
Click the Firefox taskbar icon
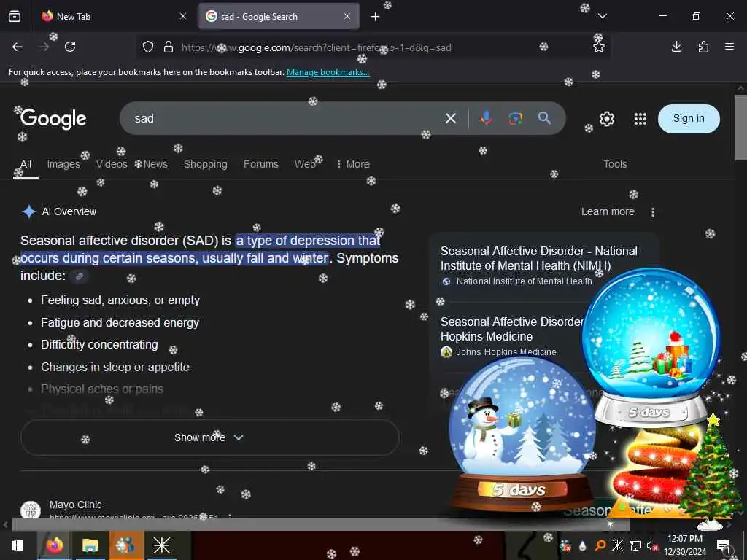pos(54,545)
